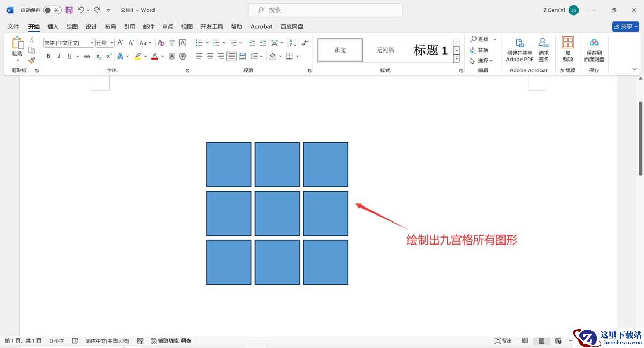Toggle character shading
The height and width of the screenshot is (348, 644).
coord(172,56)
